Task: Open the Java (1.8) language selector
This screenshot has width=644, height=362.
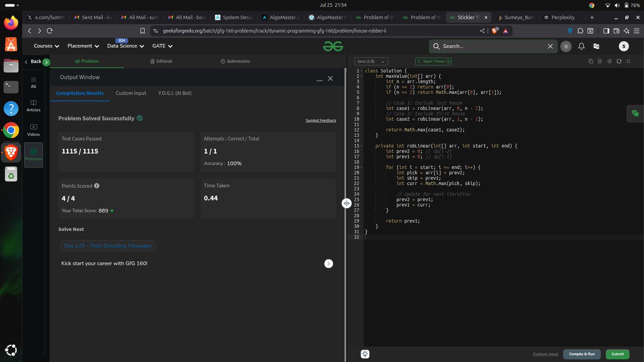Action: tap(371, 61)
